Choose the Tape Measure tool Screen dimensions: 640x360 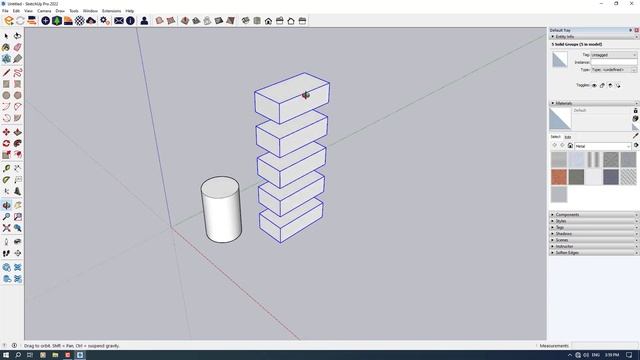click(6, 169)
